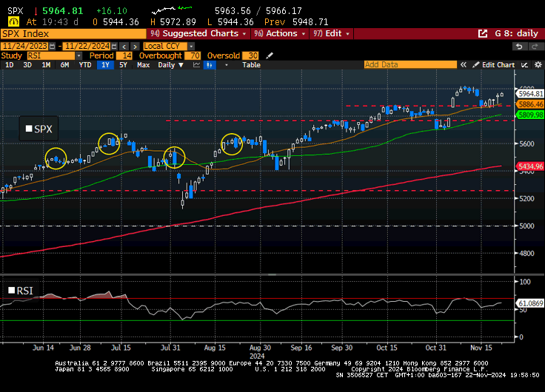Open the Daily periodicity dropdown
Screen dimensions: 545x392
(x=170, y=65)
